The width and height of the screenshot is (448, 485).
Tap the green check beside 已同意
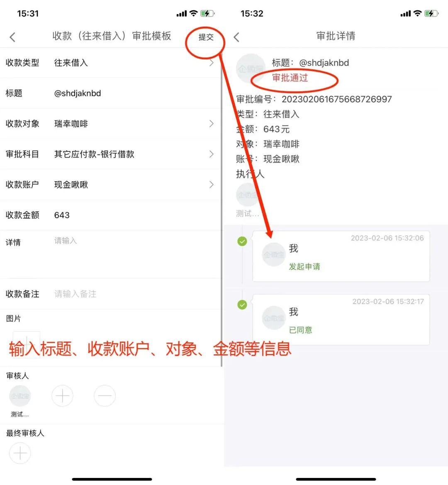click(242, 305)
